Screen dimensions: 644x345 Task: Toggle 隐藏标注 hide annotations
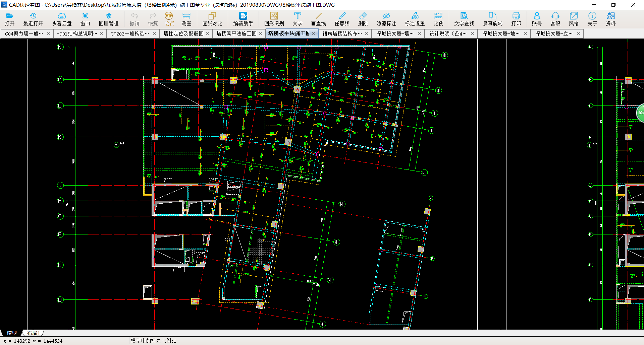pos(386,19)
